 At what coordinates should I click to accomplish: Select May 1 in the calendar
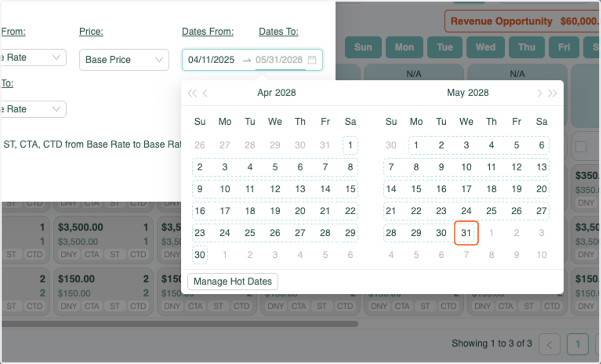[416, 146]
